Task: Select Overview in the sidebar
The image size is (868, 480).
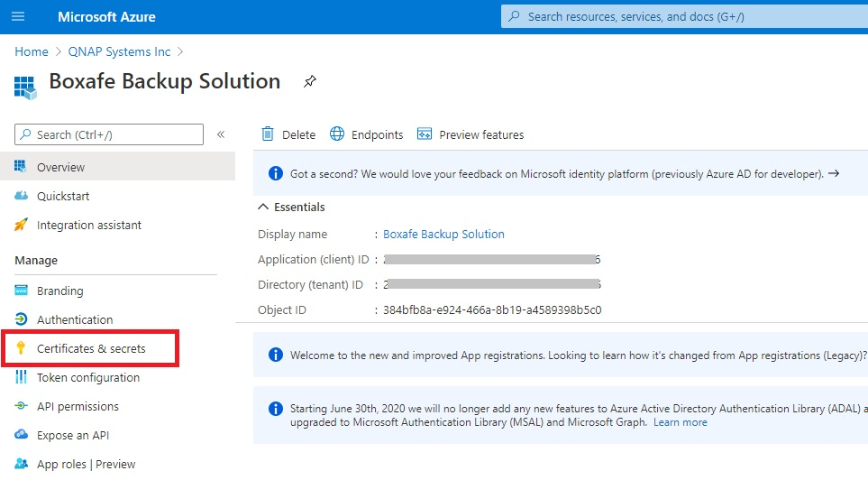Action: pyautogui.click(x=117, y=166)
